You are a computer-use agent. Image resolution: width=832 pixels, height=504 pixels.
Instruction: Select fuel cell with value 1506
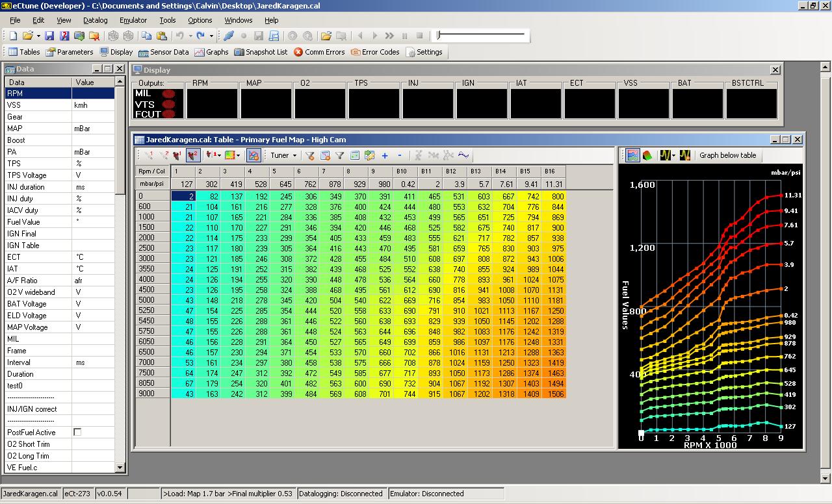pos(555,394)
